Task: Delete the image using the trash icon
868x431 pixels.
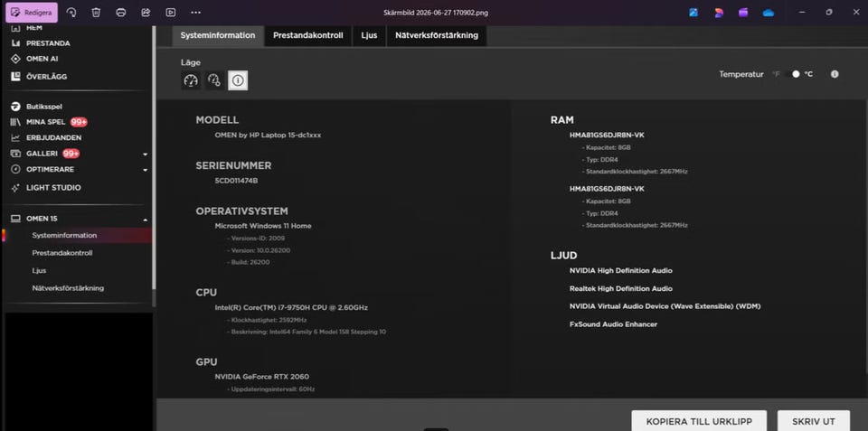Action: pyautogui.click(x=97, y=12)
